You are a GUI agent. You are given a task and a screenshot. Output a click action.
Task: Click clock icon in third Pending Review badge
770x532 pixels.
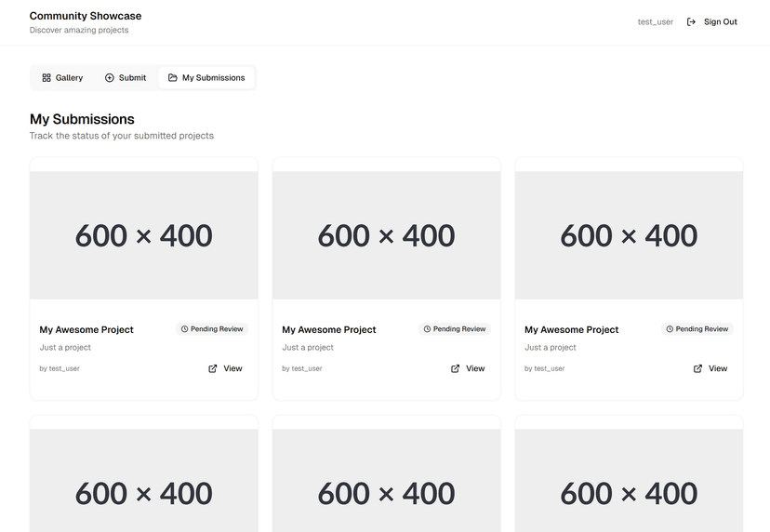[670, 329]
